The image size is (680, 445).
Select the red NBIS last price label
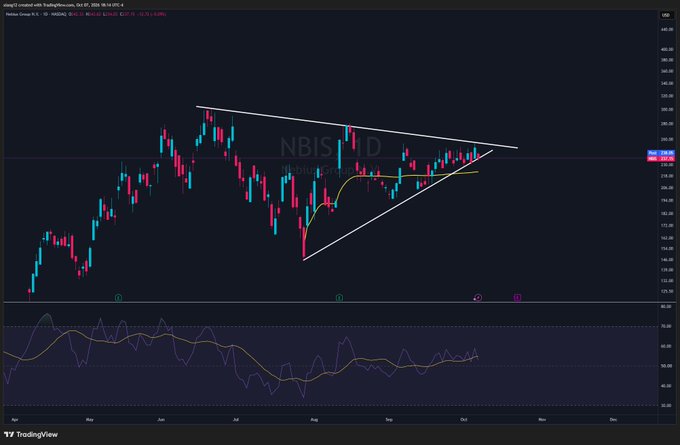661,159
